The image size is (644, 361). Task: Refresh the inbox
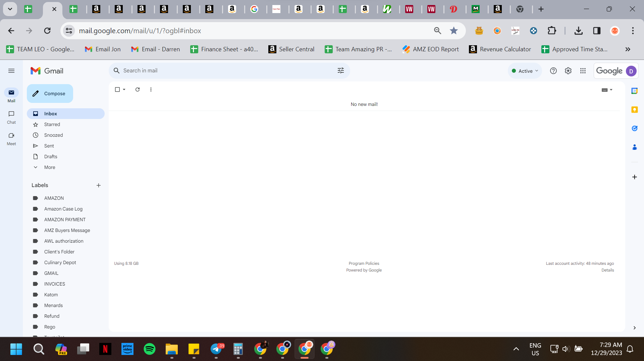(x=138, y=89)
